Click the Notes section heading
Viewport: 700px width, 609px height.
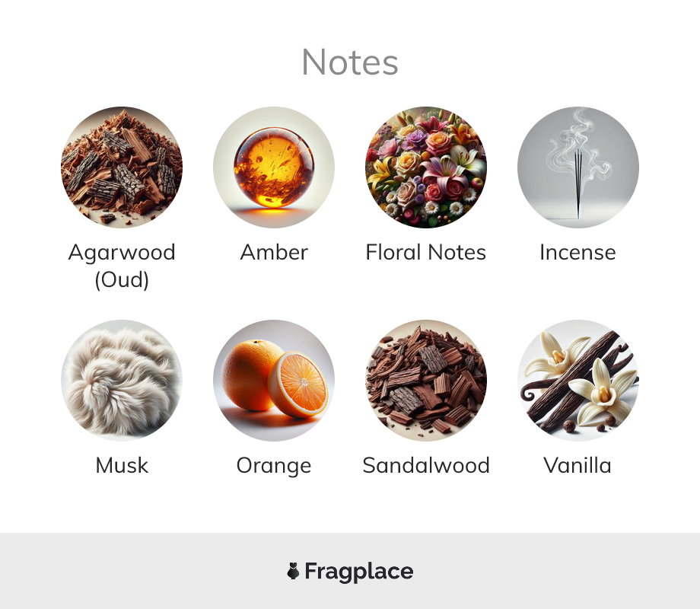click(x=349, y=62)
